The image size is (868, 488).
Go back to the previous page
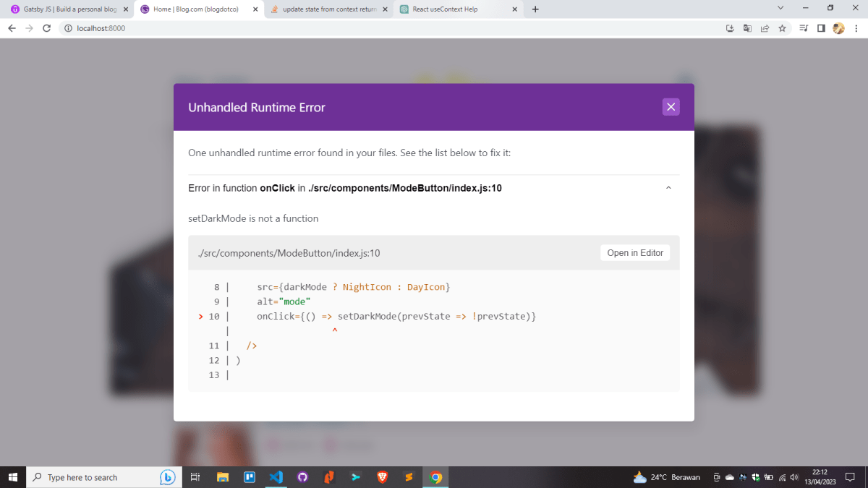coord(12,28)
